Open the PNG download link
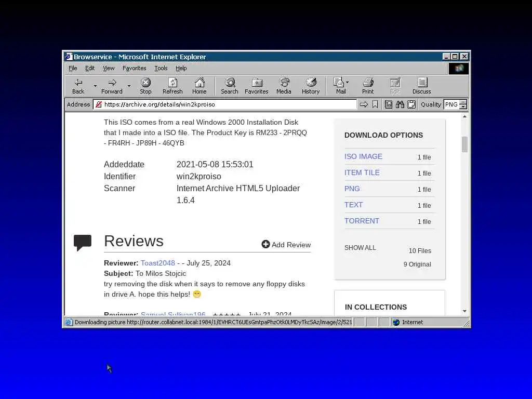This screenshot has height=399, width=532. [352, 189]
